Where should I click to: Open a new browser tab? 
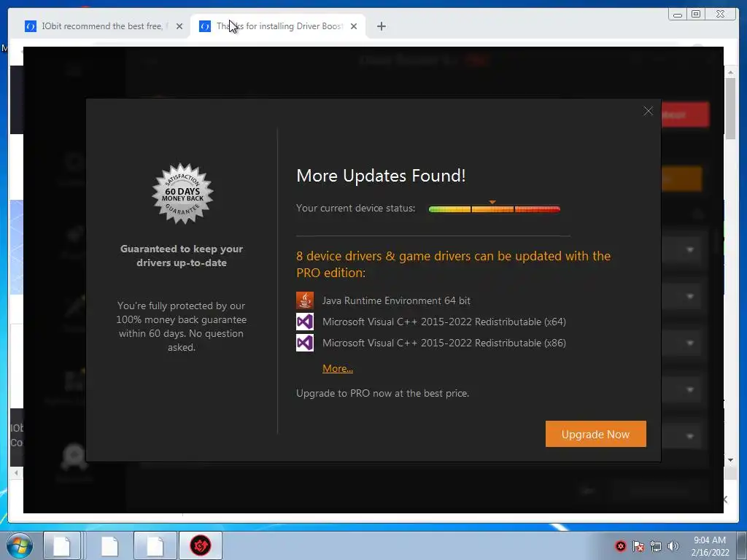click(x=381, y=26)
